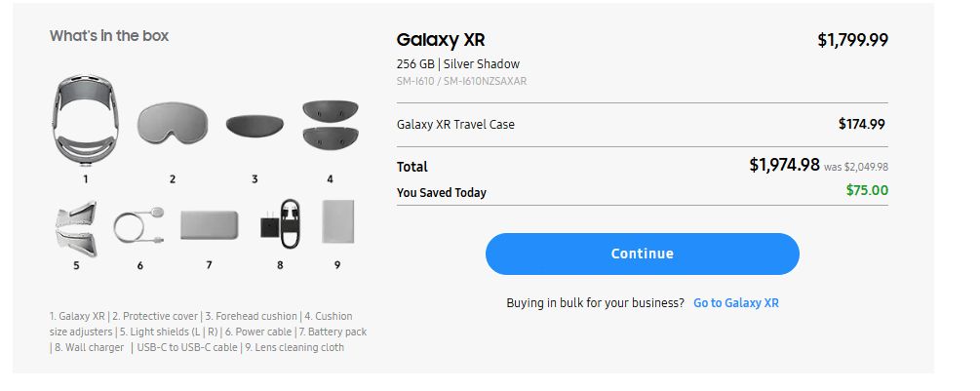Select the wall charger image
Viewport: 980px width, 391px height.
click(280, 225)
